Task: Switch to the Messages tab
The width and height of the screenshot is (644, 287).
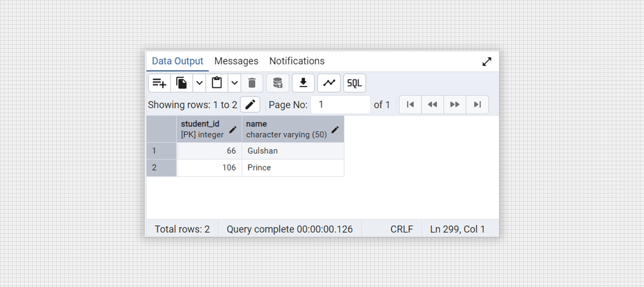Action: (236, 61)
